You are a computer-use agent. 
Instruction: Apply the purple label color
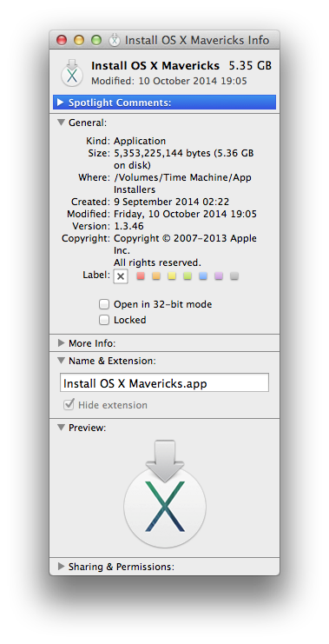tap(219, 276)
